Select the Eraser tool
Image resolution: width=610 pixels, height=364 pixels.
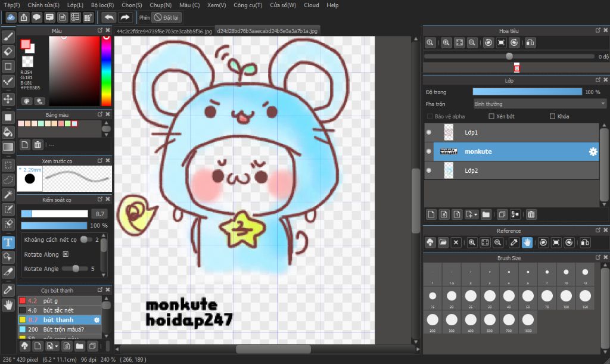[8, 51]
